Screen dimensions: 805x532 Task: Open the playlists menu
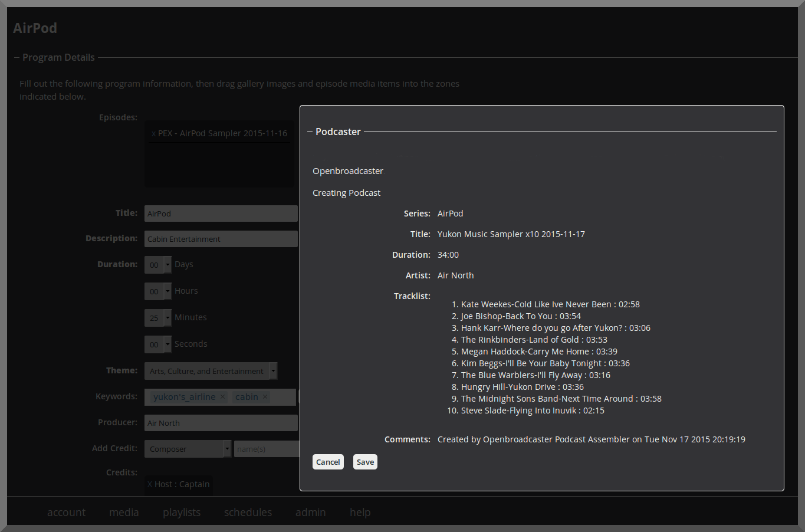click(182, 513)
